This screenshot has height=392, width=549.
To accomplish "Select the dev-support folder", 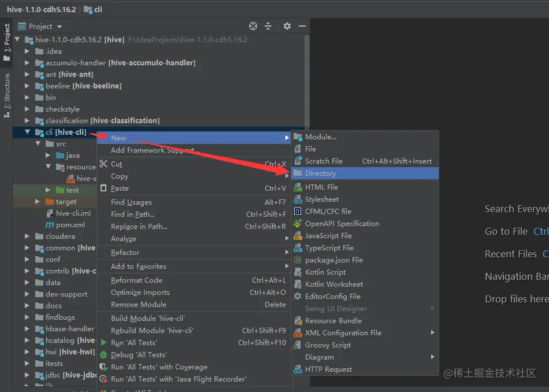I will [x=66, y=294].
